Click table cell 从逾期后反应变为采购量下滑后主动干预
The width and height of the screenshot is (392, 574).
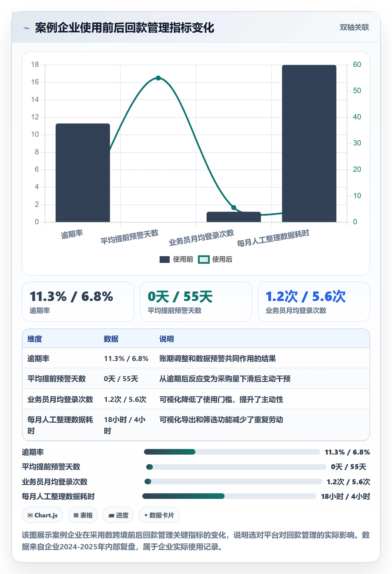coord(225,379)
